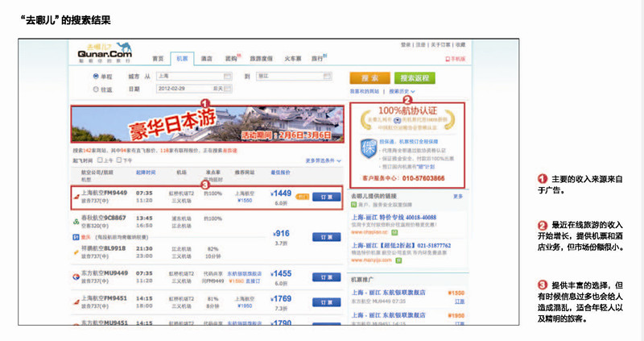Switch to the 酒店 tab
This screenshot has width=644, height=341.
coord(206,58)
